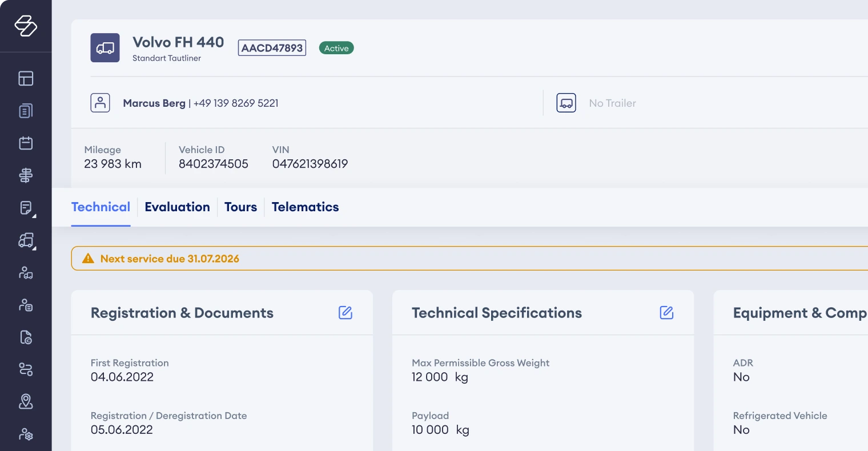This screenshot has width=868, height=451.
Task: Open the note with pencil sidebar icon
Action: (26, 208)
